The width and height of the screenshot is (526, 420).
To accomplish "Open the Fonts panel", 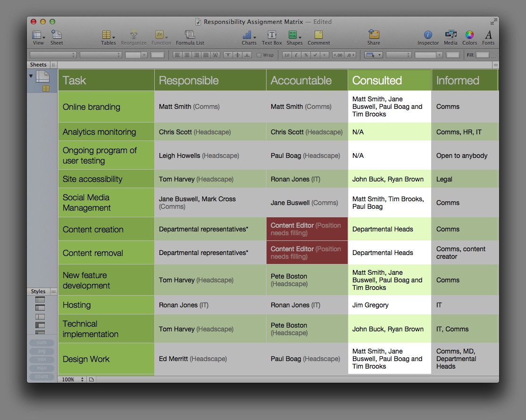I will pyautogui.click(x=488, y=38).
